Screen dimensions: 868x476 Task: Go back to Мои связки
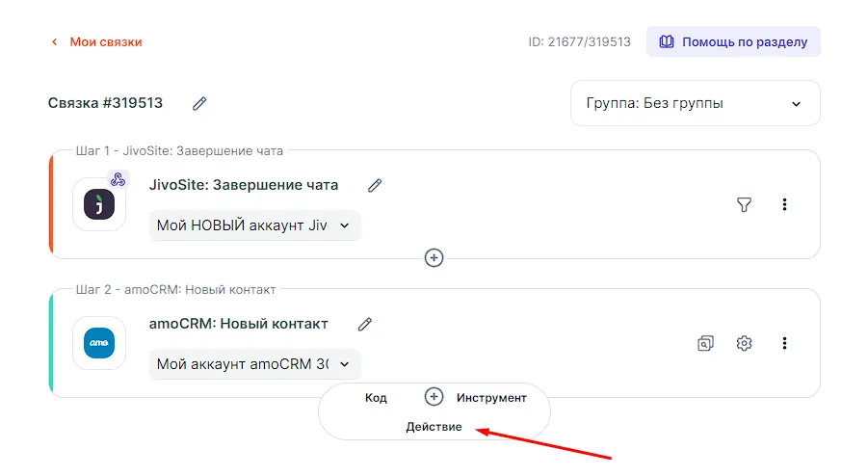point(96,41)
